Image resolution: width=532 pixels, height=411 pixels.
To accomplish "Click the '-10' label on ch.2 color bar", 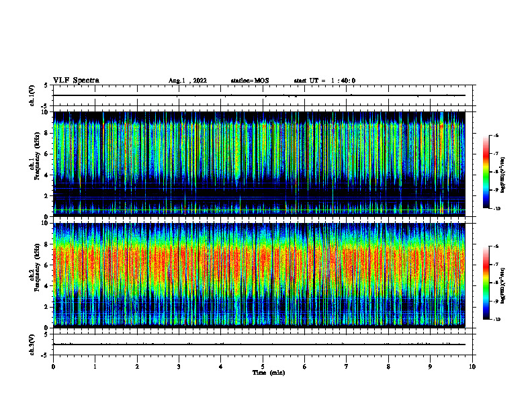I will pyautogui.click(x=496, y=320).
